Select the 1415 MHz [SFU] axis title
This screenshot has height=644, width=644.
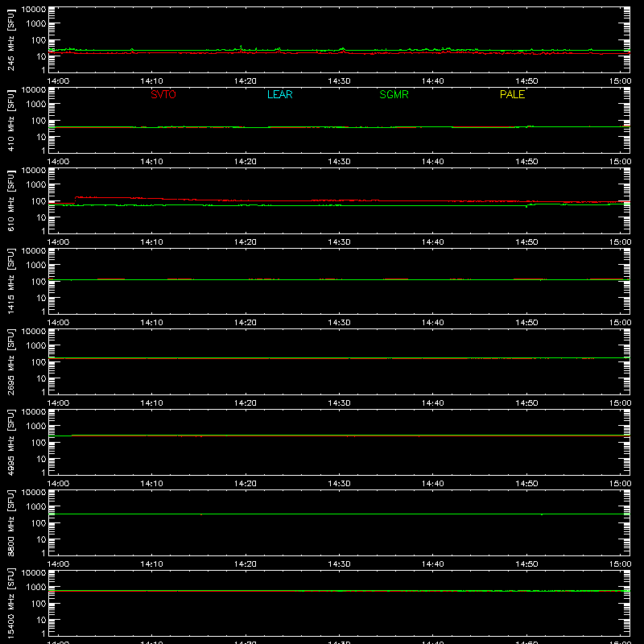coord(11,281)
